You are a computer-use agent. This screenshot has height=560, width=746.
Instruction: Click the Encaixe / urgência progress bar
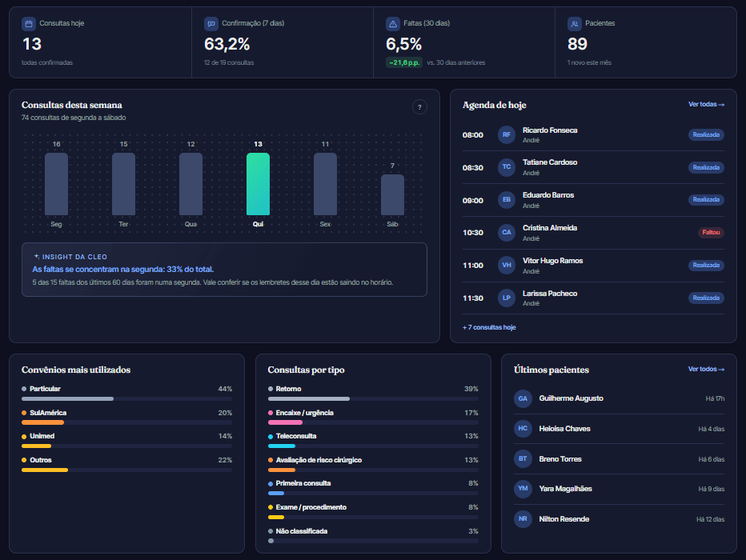(373, 422)
